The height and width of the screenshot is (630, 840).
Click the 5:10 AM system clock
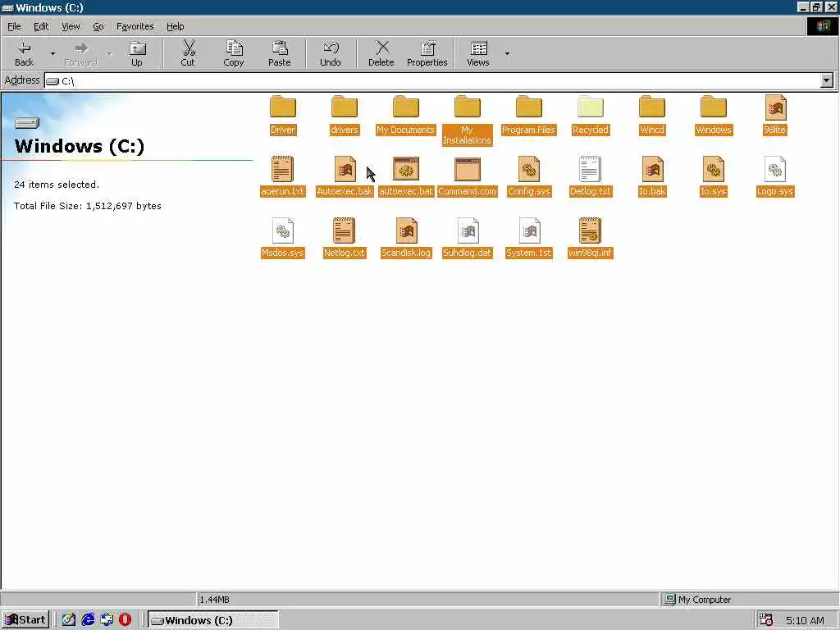pos(805,620)
